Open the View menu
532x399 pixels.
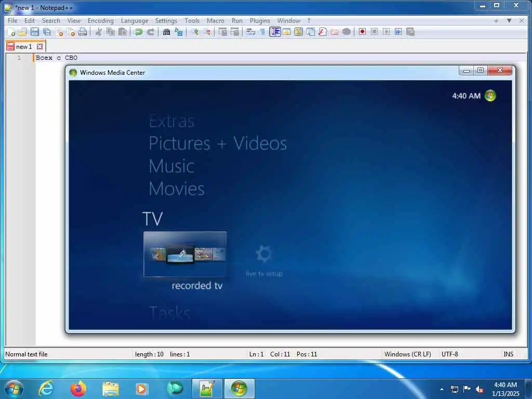(x=74, y=21)
